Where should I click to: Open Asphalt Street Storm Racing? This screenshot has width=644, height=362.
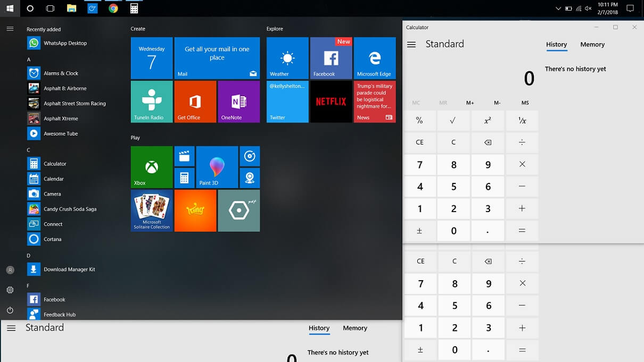[x=67, y=104]
